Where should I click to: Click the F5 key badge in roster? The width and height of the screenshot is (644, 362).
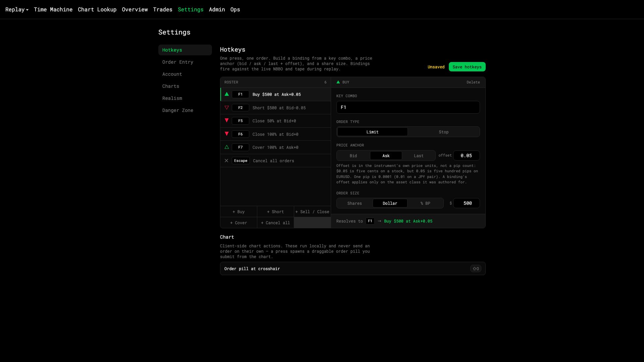240,121
